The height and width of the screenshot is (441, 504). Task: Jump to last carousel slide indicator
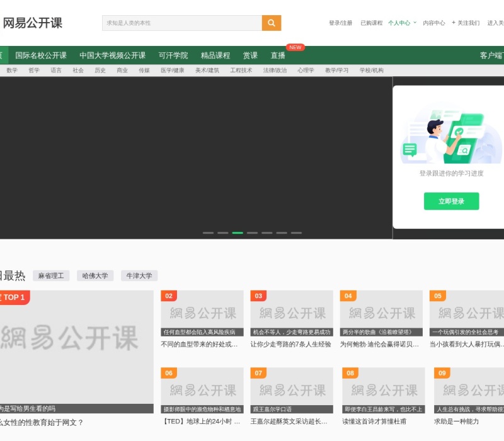(x=296, y=232)
